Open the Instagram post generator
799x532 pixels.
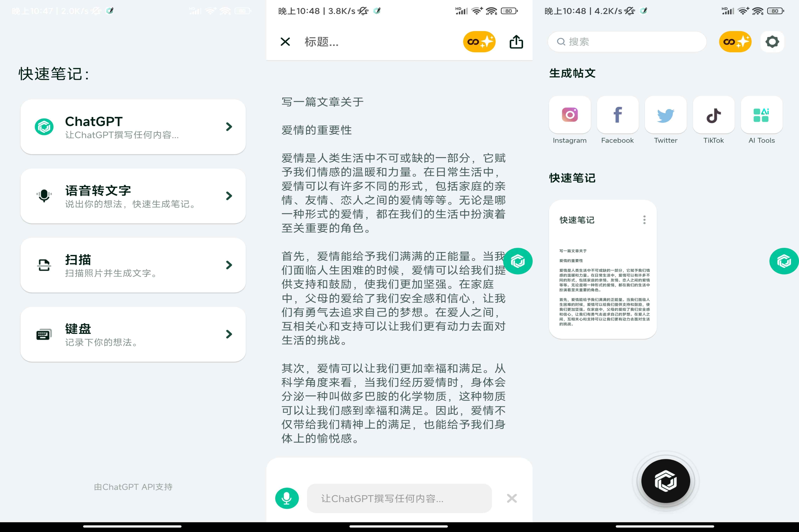[x=569, y=115]
